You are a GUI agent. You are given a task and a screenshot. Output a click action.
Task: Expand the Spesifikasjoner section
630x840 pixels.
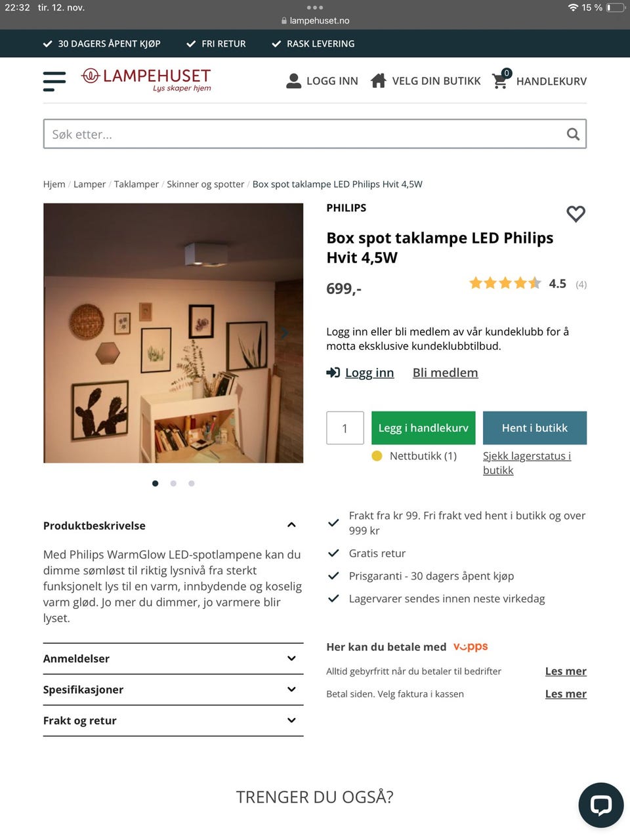coord(291,689)
